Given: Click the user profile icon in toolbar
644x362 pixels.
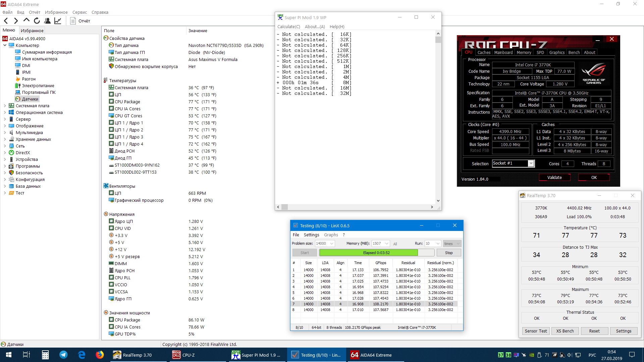Looking at the screenshot, I should tap(47, 21).
